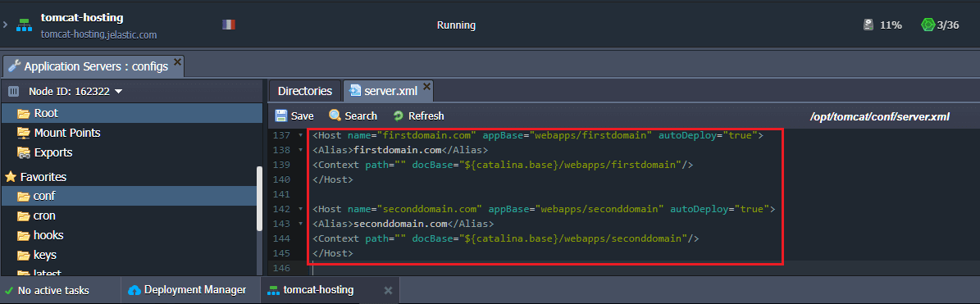Select the Root folder
980x304 pixels.
pos(131,113)
